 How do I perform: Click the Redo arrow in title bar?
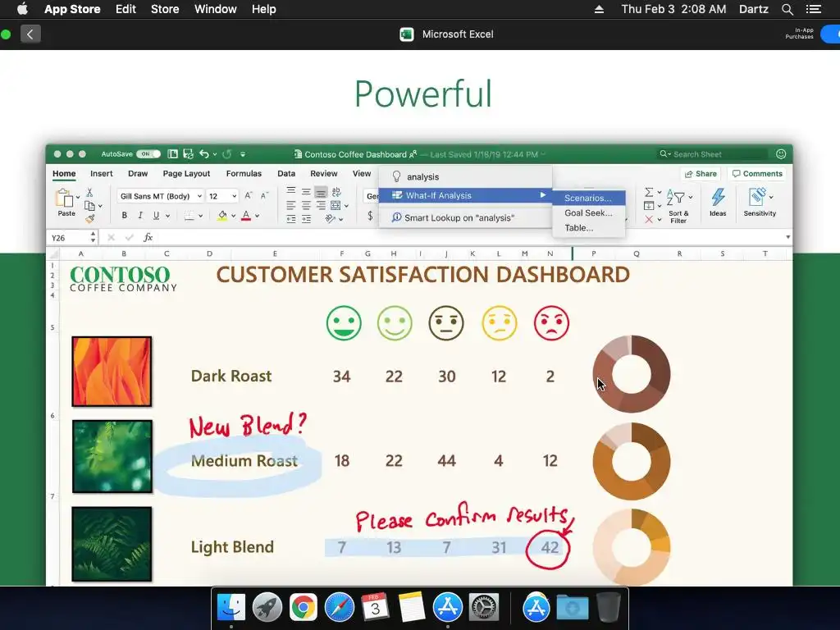tap(226, 154)
